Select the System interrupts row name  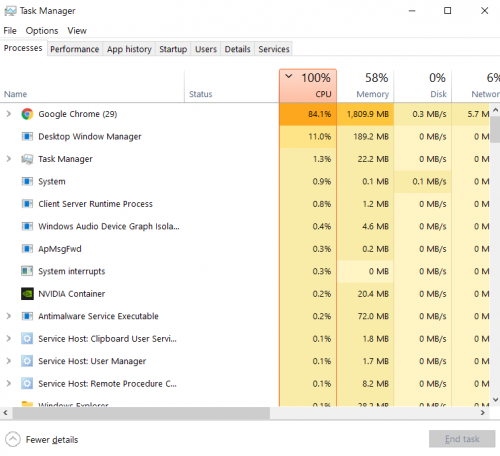pos(72,271)
